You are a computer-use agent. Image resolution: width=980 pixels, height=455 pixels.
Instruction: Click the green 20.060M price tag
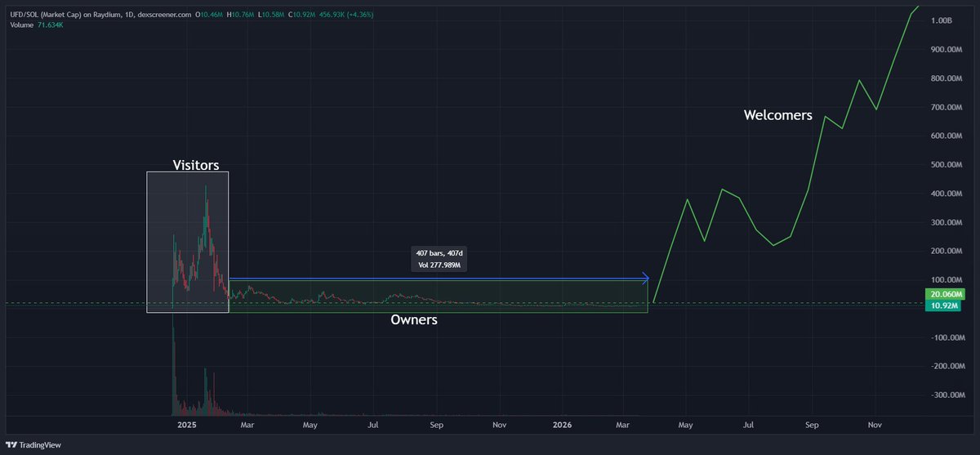pyautogui.click(x=944, y=294)
